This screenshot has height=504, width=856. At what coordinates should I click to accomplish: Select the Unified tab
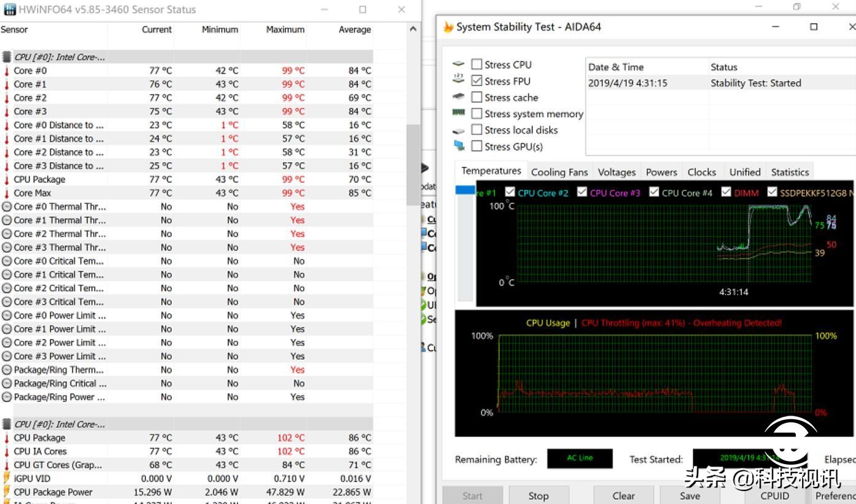[744, 173]
